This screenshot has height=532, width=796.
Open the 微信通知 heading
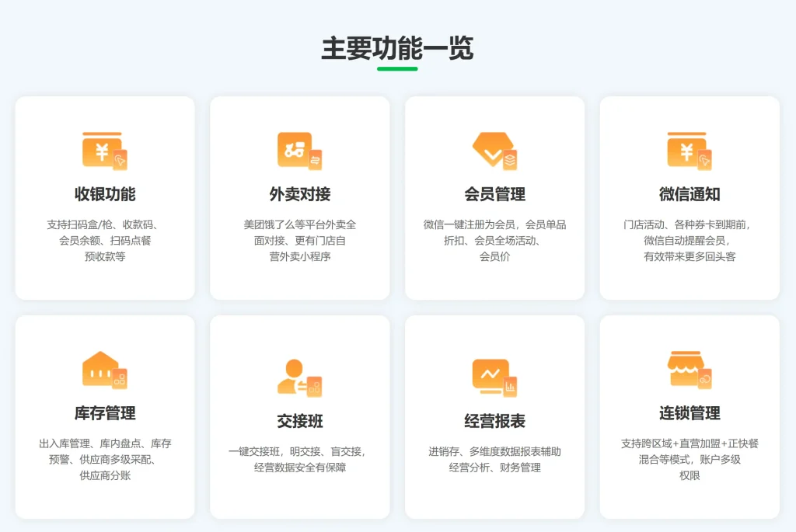(689, 194)
